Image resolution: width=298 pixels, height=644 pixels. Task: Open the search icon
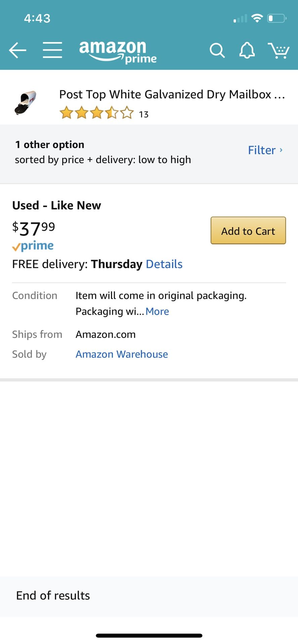click(x=217, y=50)
